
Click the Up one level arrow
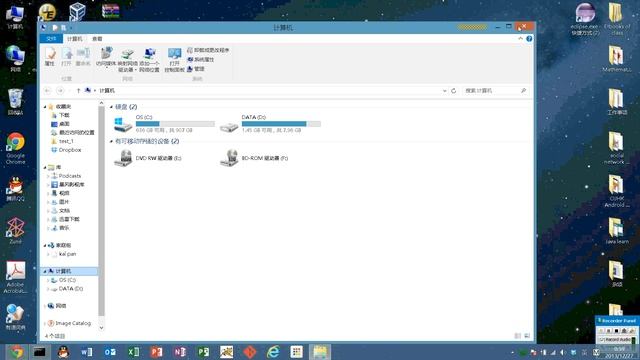(x=78, y=91)
